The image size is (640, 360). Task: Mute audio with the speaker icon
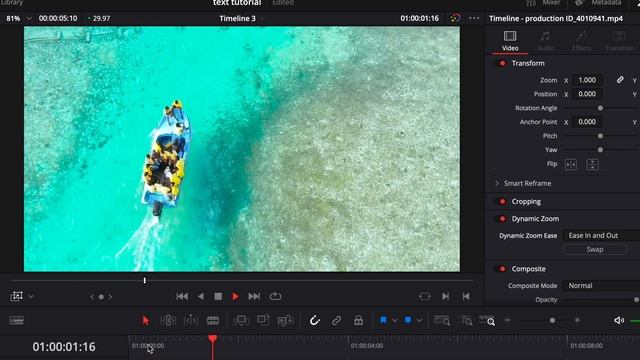click(x=619, y=320)
